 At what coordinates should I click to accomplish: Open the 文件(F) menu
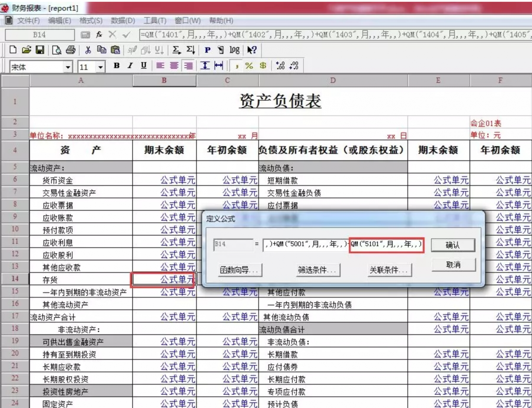tap(29, 21)
